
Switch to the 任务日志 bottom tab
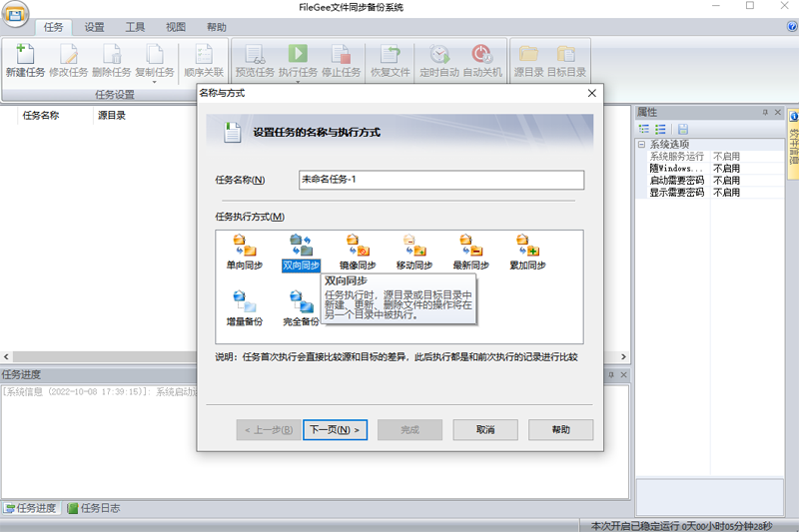tap(94, 508)
